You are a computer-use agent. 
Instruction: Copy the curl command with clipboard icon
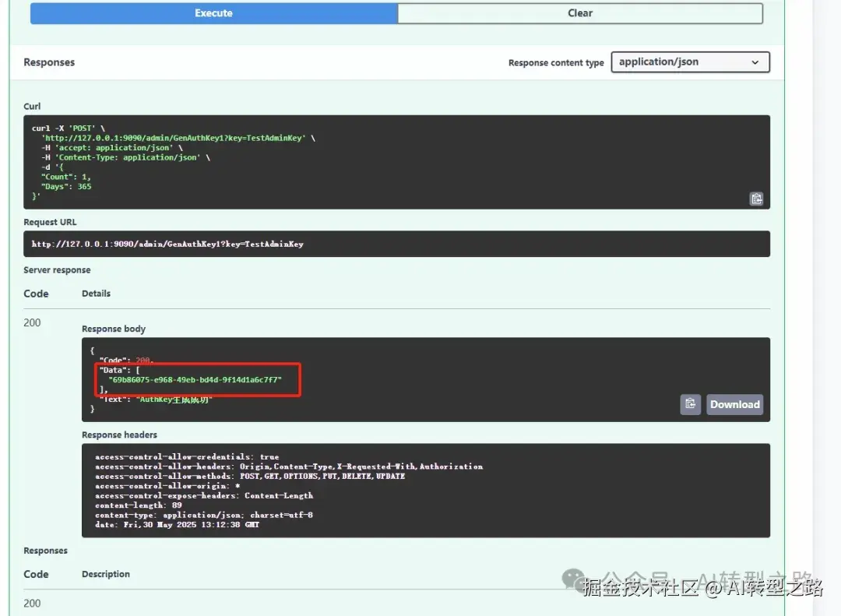(756, 199)
